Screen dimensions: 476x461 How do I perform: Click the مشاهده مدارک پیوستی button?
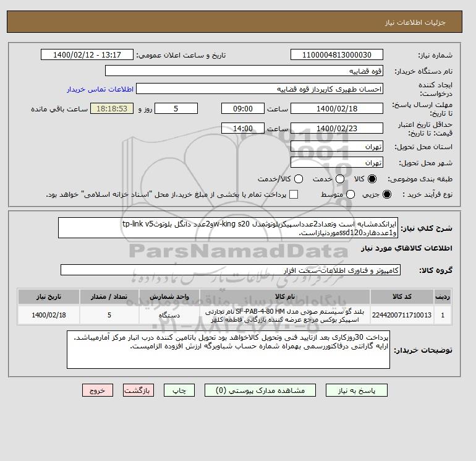click(260, 390)
